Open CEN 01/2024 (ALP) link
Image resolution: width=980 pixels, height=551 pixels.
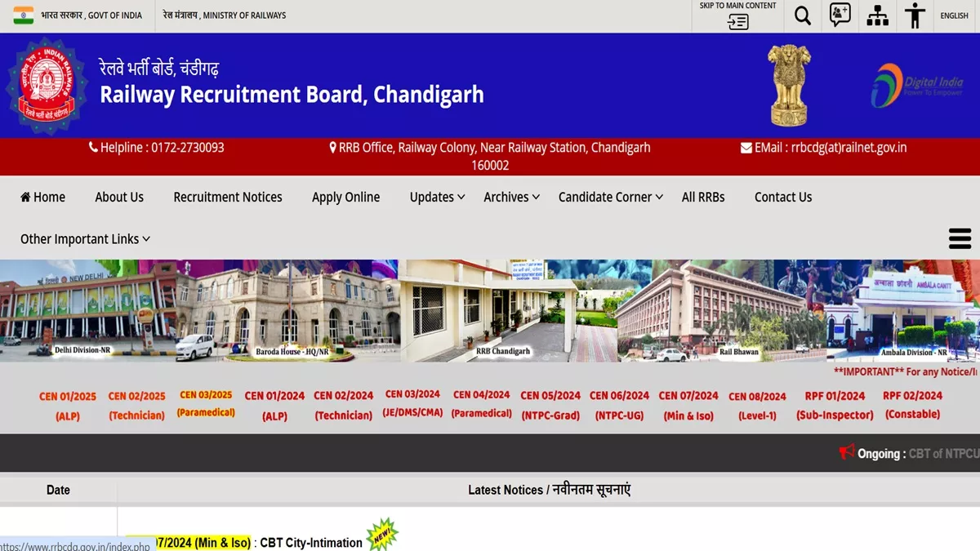[x=274, y=406]
